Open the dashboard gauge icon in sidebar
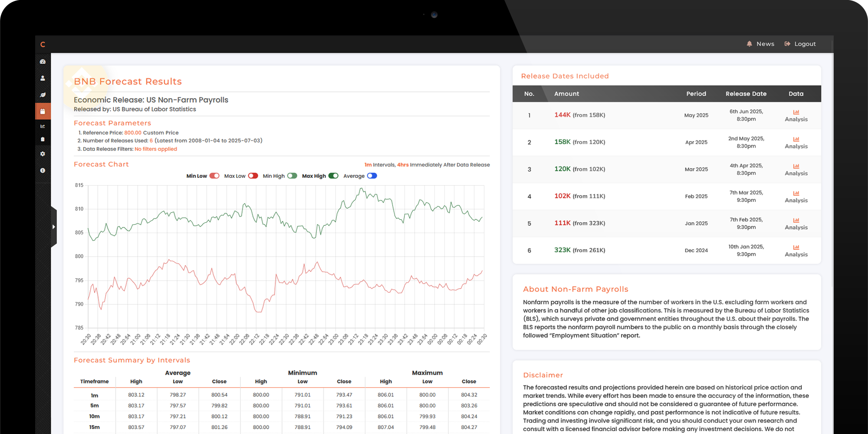 [x=43, y=62]
